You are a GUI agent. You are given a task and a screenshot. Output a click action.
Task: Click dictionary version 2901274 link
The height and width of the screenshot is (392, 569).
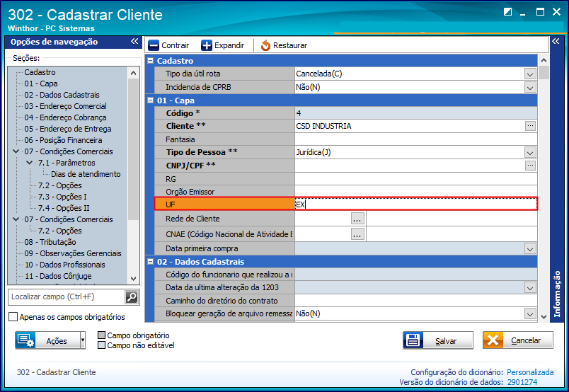tap(522, 382)
